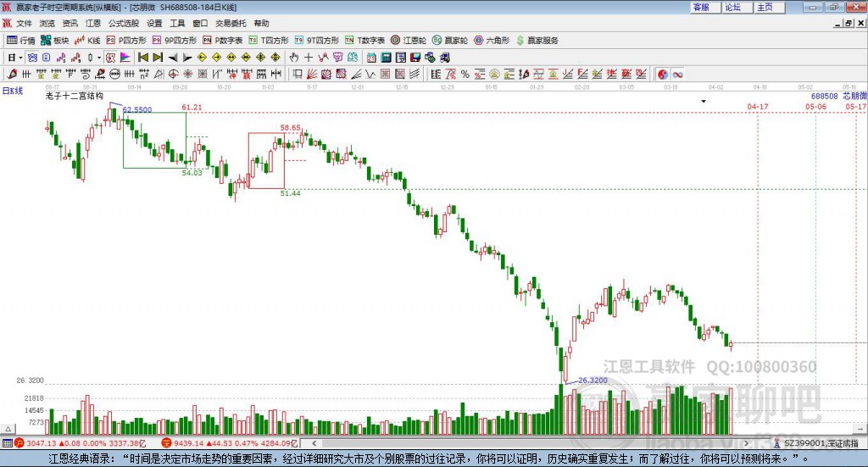This screenshot has height=467, width=868.
Task: Select the pencil drawing tool
Action: (12, 74)
